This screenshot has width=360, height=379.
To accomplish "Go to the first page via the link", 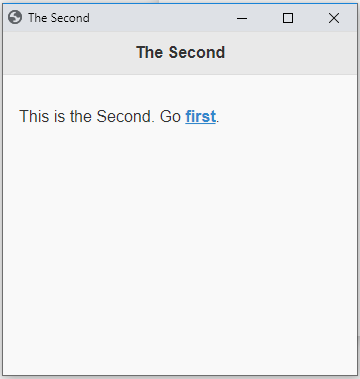I will coord(201,116).
